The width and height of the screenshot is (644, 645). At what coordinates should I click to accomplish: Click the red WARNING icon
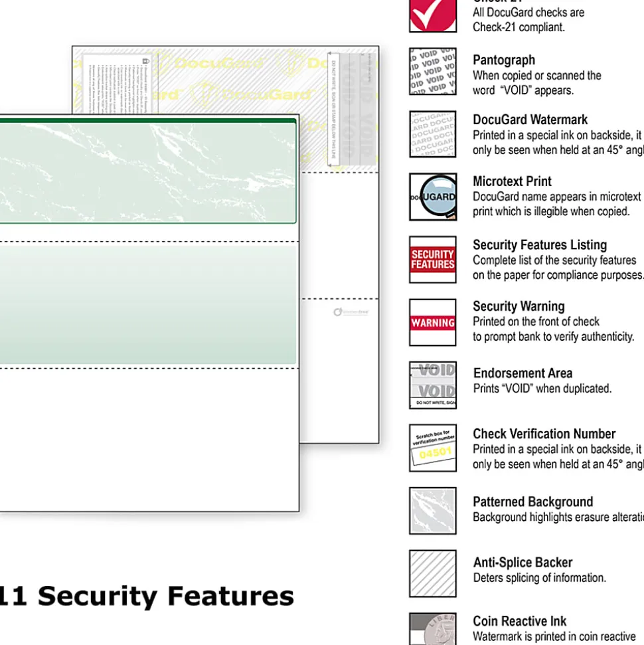[x=433, y=323]
